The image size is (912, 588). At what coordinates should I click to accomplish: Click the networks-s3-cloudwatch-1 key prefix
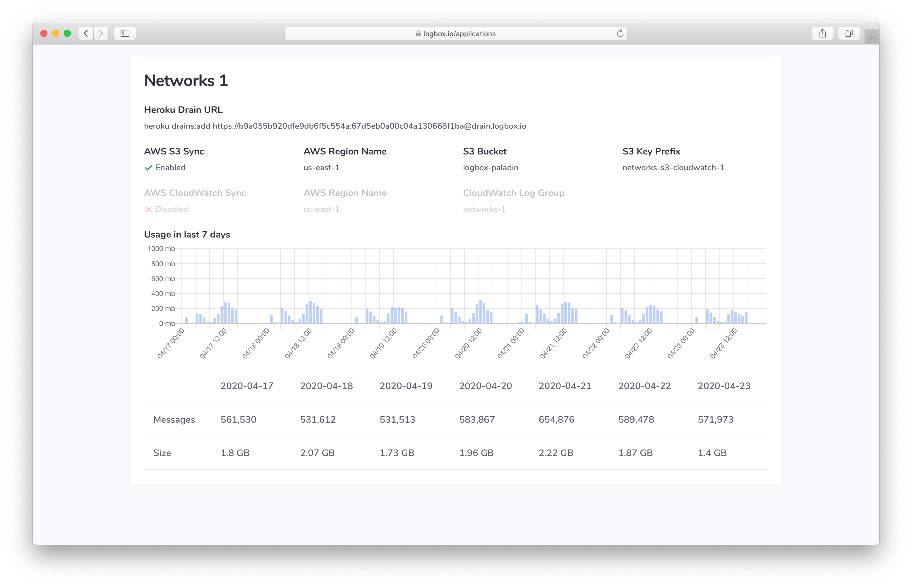click(673, 168)
